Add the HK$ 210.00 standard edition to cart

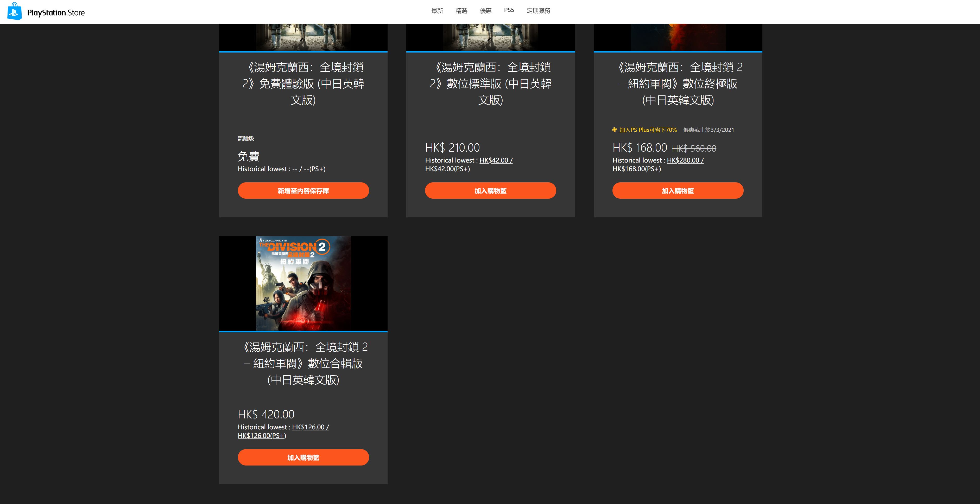click(x=490, y=190)
